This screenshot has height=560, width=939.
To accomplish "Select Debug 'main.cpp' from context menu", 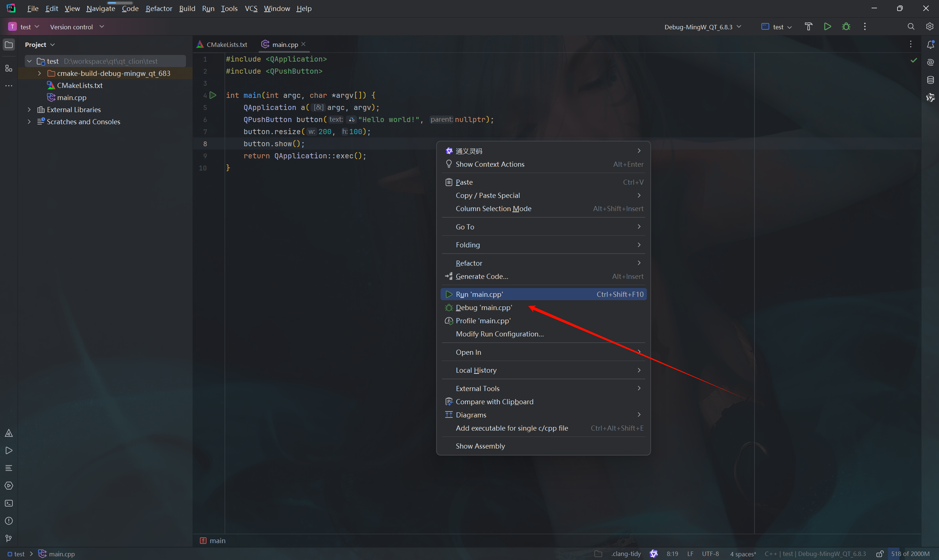I will point(484,307).
